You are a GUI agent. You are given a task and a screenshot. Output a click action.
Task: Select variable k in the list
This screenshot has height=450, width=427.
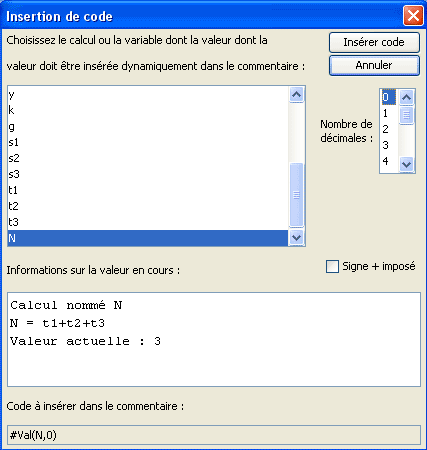148,110
